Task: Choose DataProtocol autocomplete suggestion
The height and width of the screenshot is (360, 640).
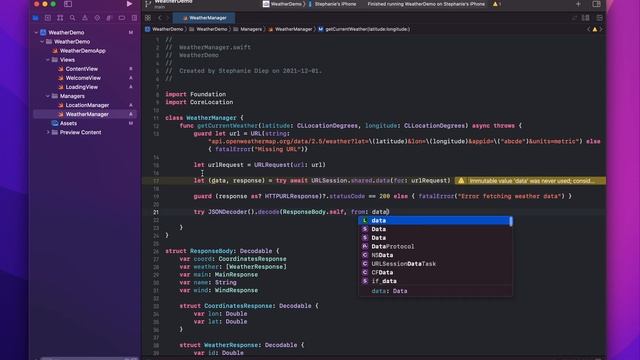Action: (435, 247)
